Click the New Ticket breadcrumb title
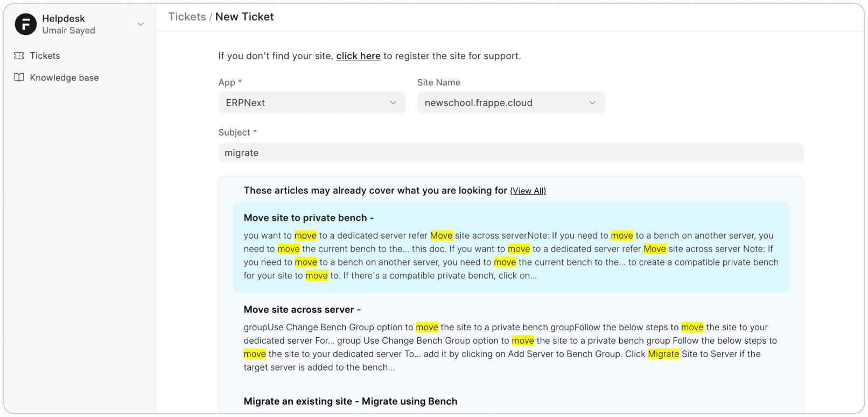 tap(244, 17)
